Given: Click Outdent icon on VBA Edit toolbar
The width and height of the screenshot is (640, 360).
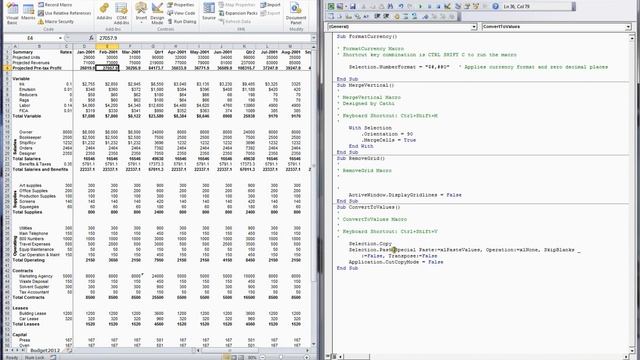Looking at the screenshot, I should click(386, 16).
